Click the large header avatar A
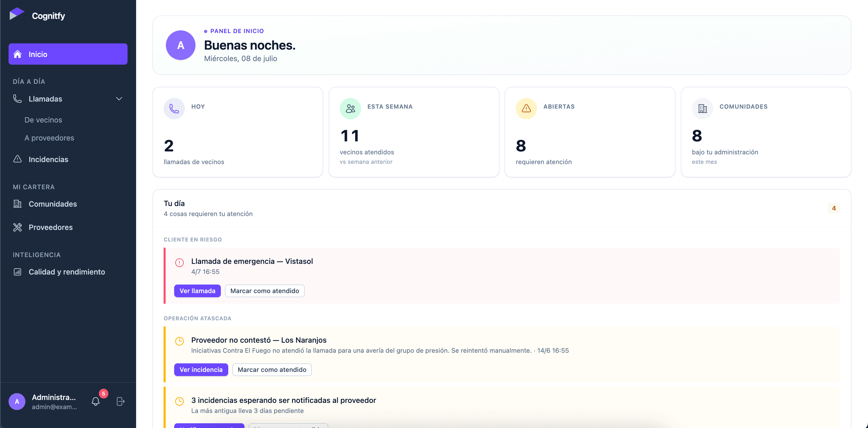This screenshot has width=868, height=428. click(181, 45)
